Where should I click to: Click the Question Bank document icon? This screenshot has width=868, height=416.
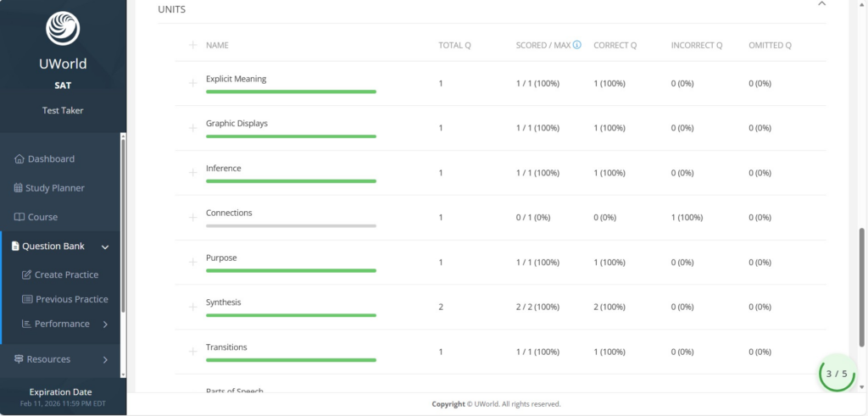15,247
